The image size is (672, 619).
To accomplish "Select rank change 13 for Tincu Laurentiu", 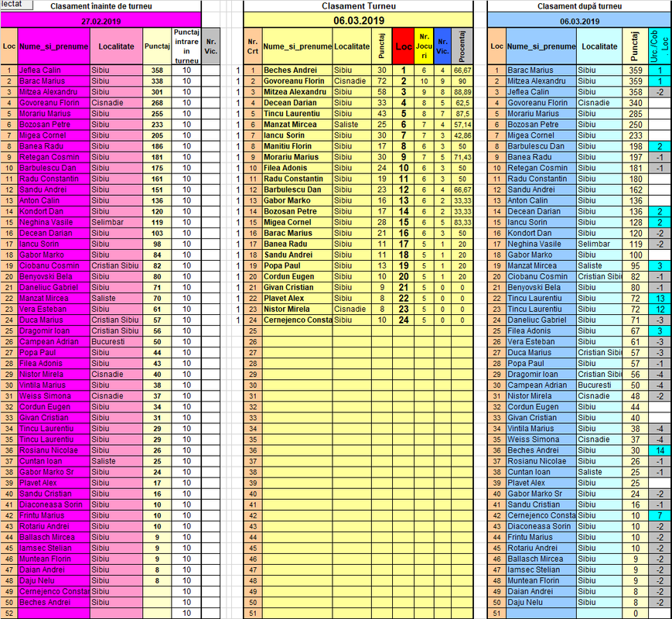I will [x=660, y=299].
